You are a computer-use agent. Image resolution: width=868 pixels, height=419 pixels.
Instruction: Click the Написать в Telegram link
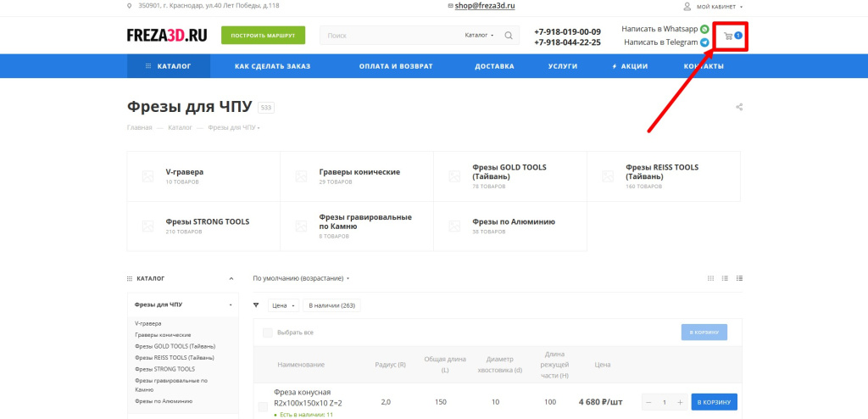pyautogui.click(x=661, y=42)
